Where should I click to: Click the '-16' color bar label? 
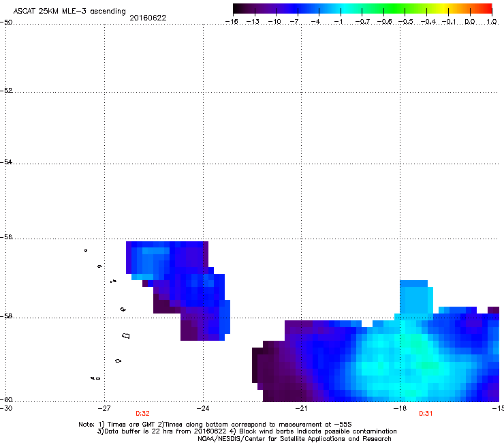pyautogui.click(x=232, y=22)
